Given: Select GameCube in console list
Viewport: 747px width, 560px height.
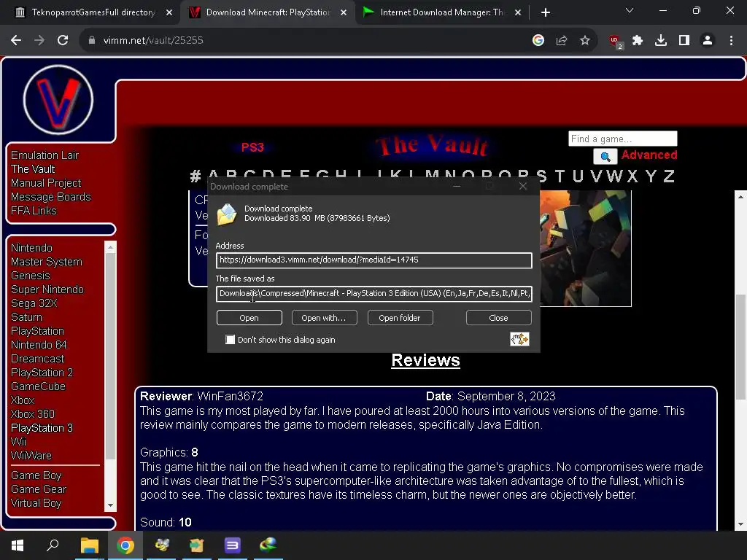Looking at the screenshot, I should tap(38, 386).
